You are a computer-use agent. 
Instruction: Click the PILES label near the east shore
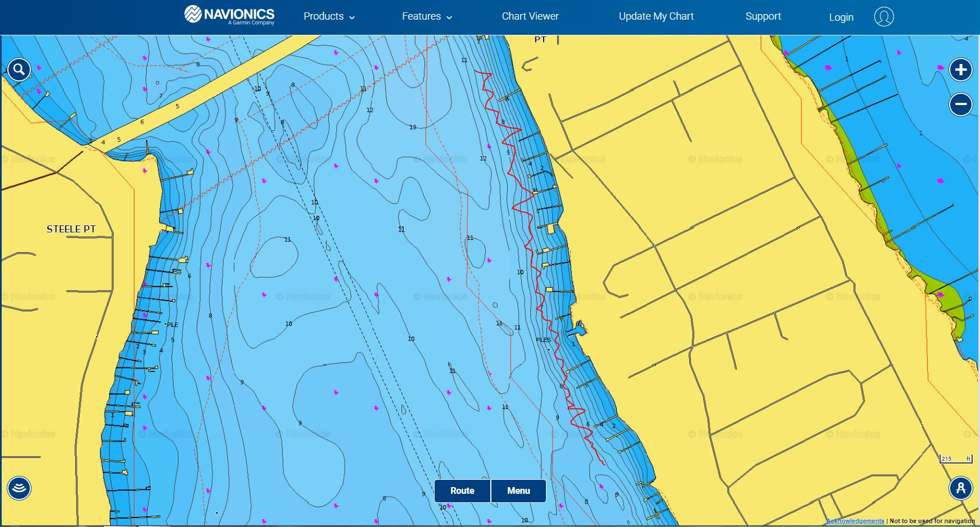[543, 340]
